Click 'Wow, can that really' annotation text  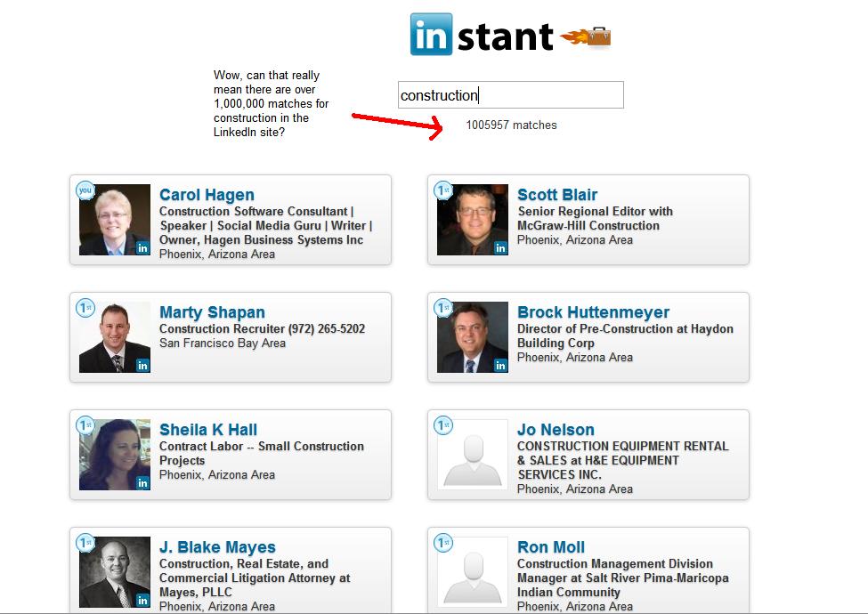point(267,76)
